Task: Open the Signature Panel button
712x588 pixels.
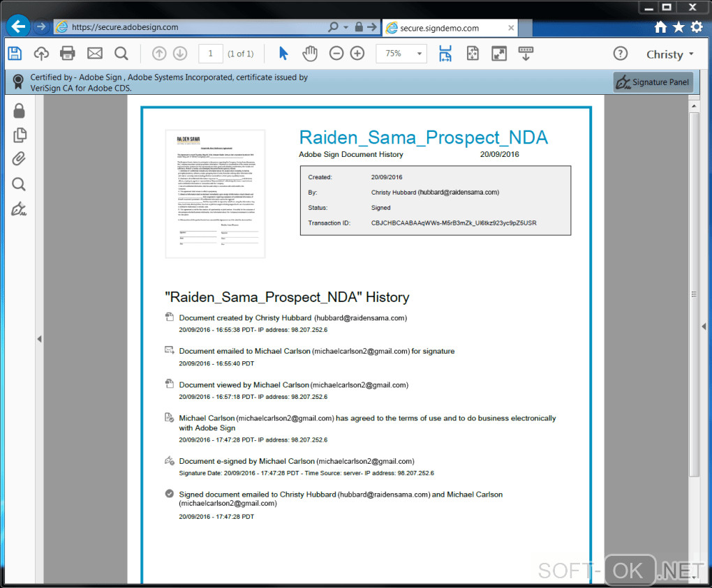Action: point(653,82)
